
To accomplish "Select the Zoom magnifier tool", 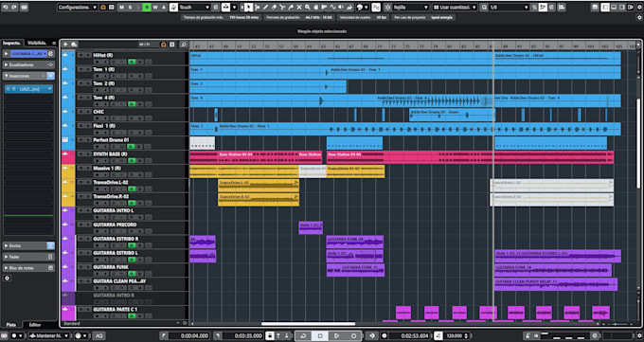I will [x=307, y=7].
